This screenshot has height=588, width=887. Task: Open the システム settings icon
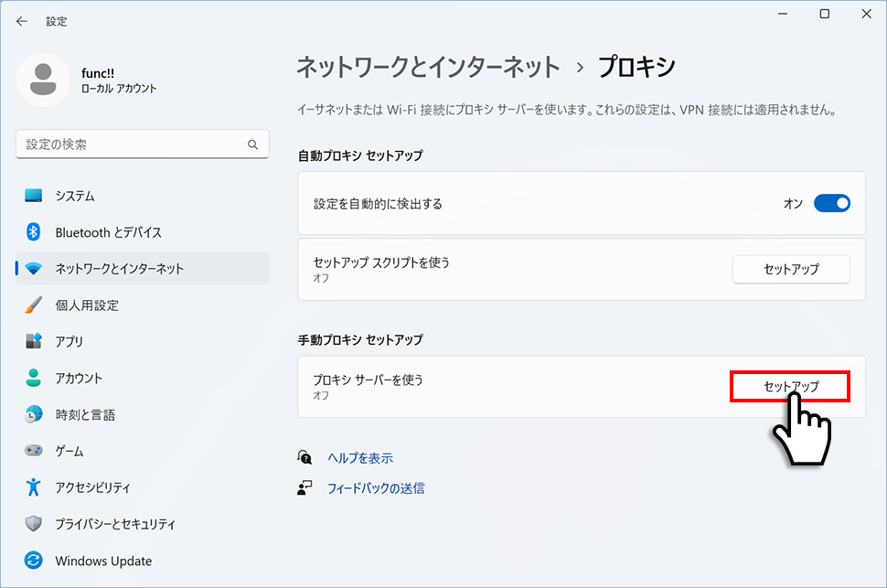coord(33,196)
